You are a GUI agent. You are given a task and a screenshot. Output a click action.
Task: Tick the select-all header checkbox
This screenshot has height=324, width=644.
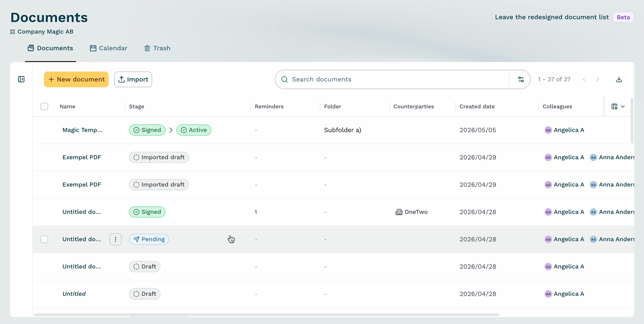click(x=44, y=106)
